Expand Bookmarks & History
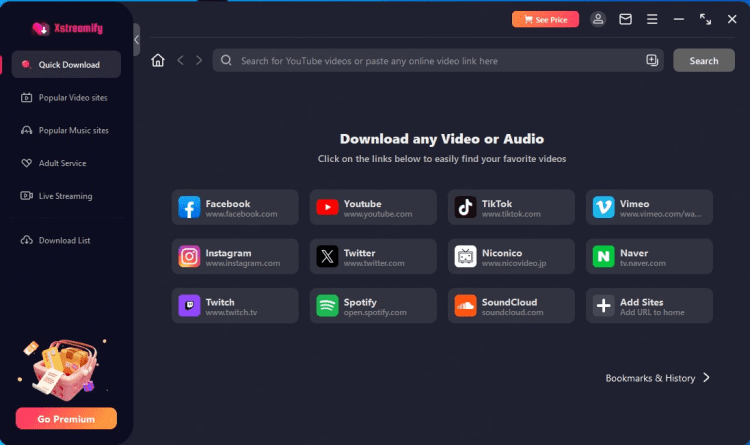The height and width of the screenshot is (445, 750). click(x=658, y=378)
